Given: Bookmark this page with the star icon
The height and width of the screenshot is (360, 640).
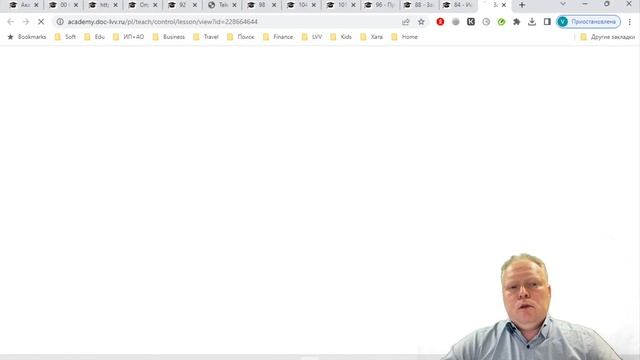Looking at the screenshot, I should click(421, 22).
